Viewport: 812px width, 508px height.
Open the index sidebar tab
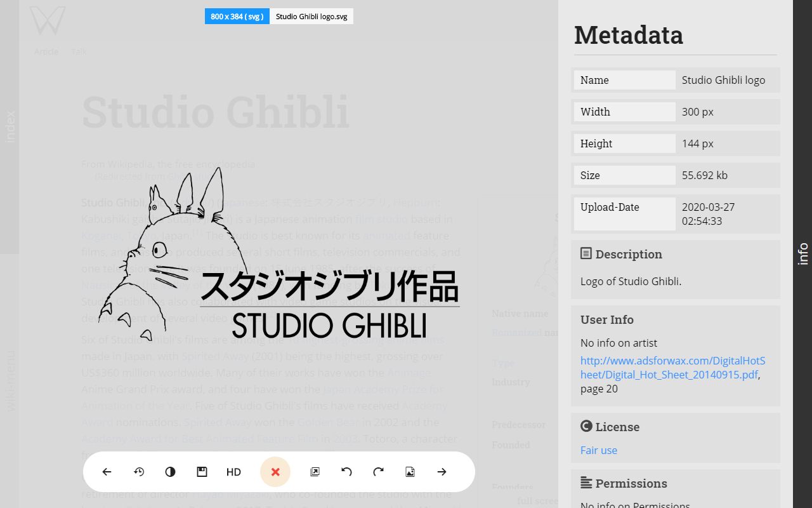(10, 127)
